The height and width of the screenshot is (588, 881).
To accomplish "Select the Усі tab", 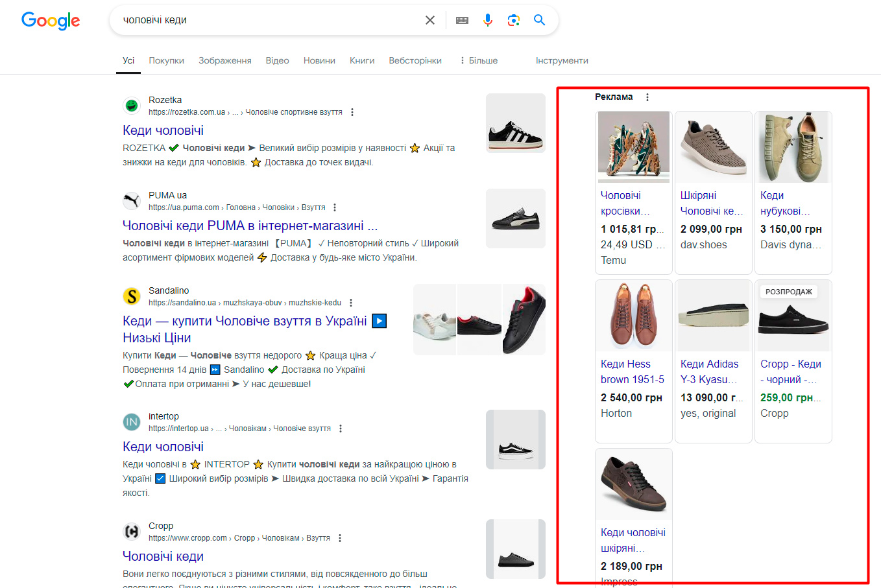I will pyautogui.click(x=128, y=60).
